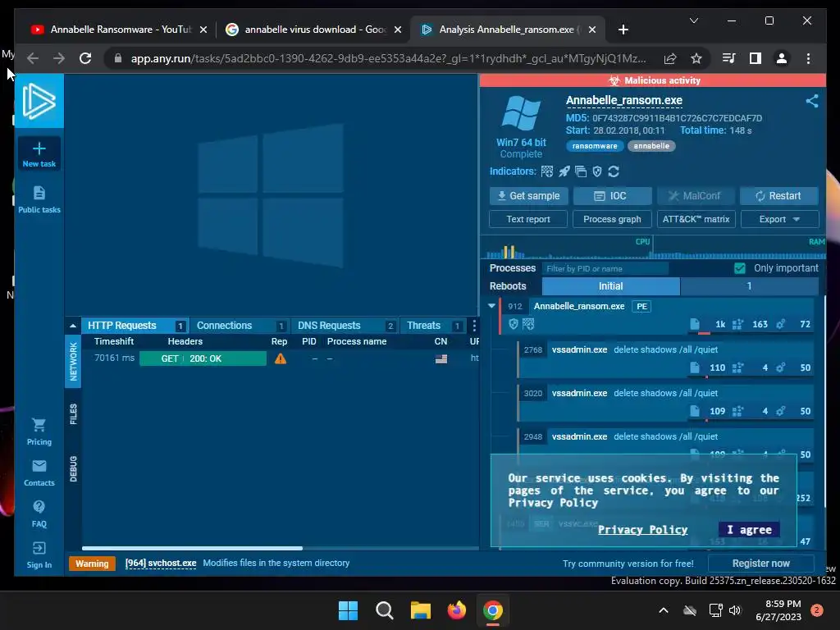This screenshot has height=630, width=840.
Task: Click shield icon under Annabelle_ransom.exe process
Action: click(x=514, y=323)
